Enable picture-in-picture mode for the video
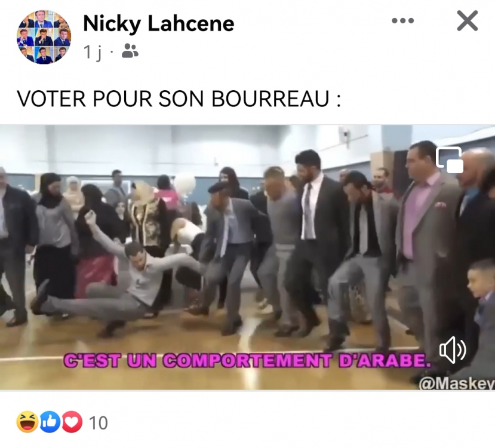Image resolution: width=495 pixels, height=448 pixels. (x=450, y=159)
